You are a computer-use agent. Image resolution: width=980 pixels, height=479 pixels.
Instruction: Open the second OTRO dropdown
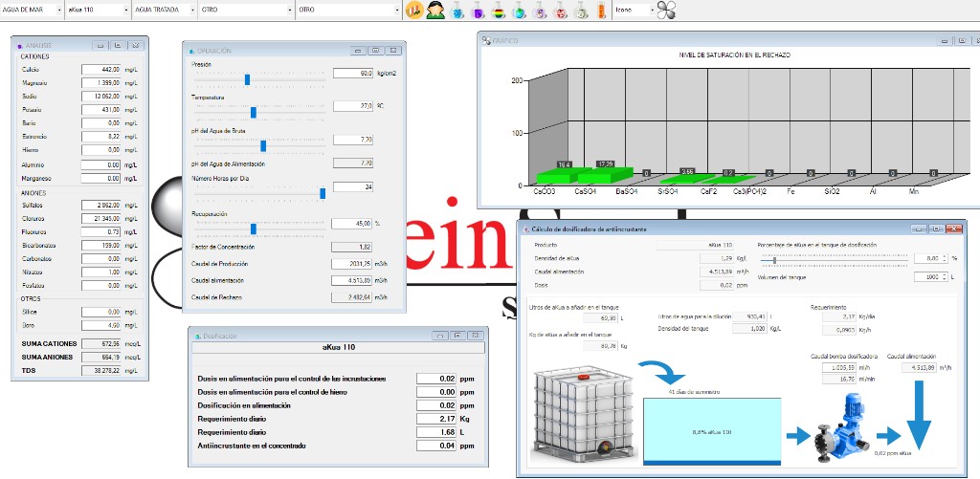(348, 10)
